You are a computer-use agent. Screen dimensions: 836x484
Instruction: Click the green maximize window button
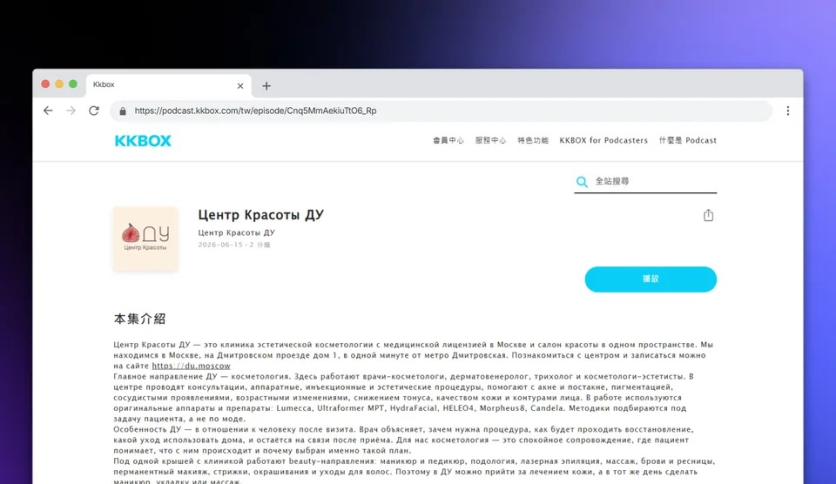pos(73,84)
